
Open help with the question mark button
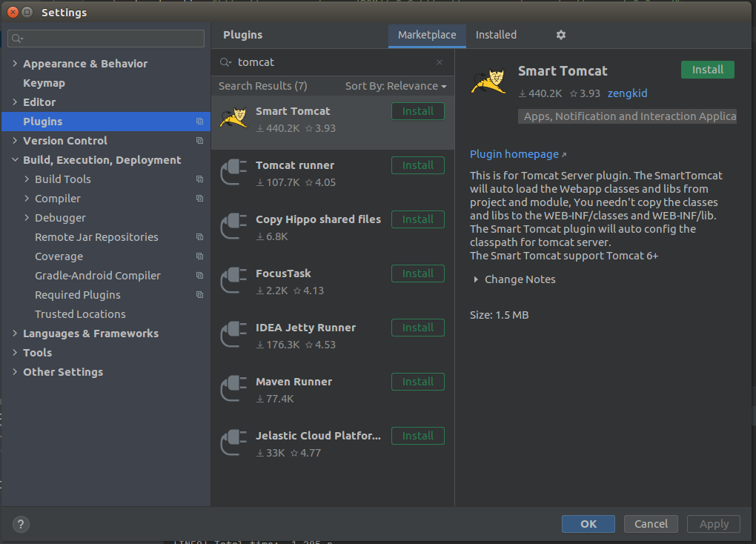coord(21,524)
